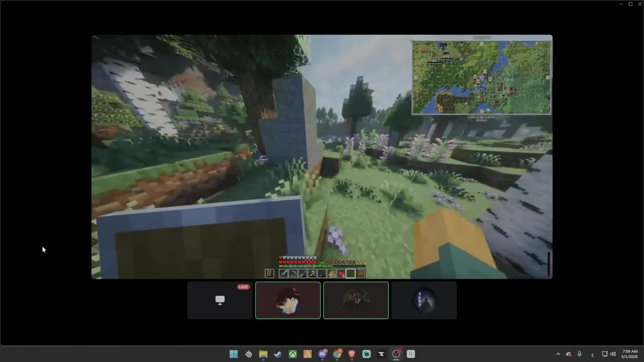Open SteelSeries app from taskbar
This screenshot has height=362, width=644.
[249, 354]
